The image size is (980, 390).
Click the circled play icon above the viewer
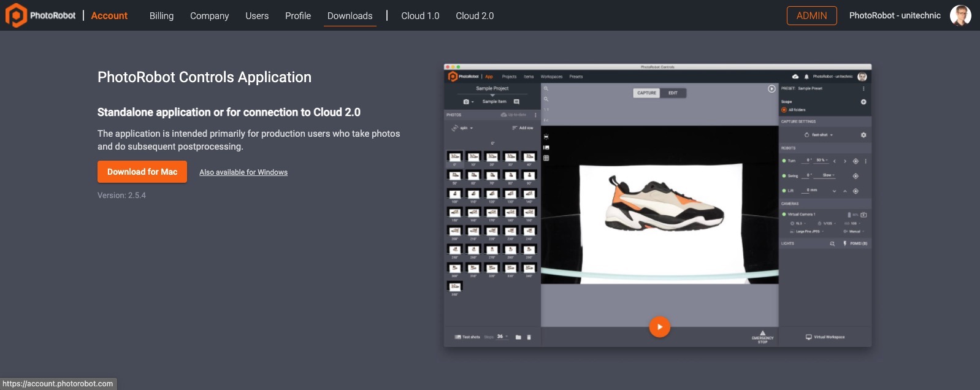pos(771,89)
